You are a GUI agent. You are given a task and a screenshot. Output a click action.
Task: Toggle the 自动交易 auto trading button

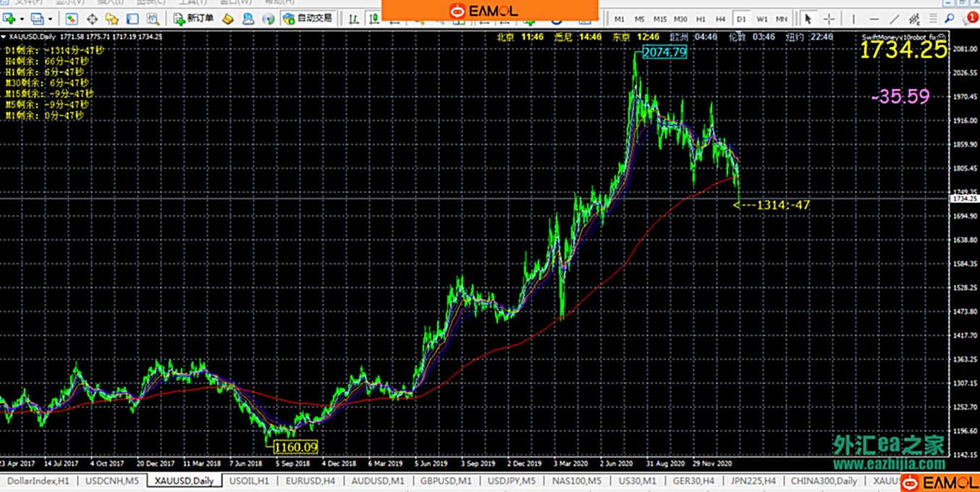click(x=308, y=18)
